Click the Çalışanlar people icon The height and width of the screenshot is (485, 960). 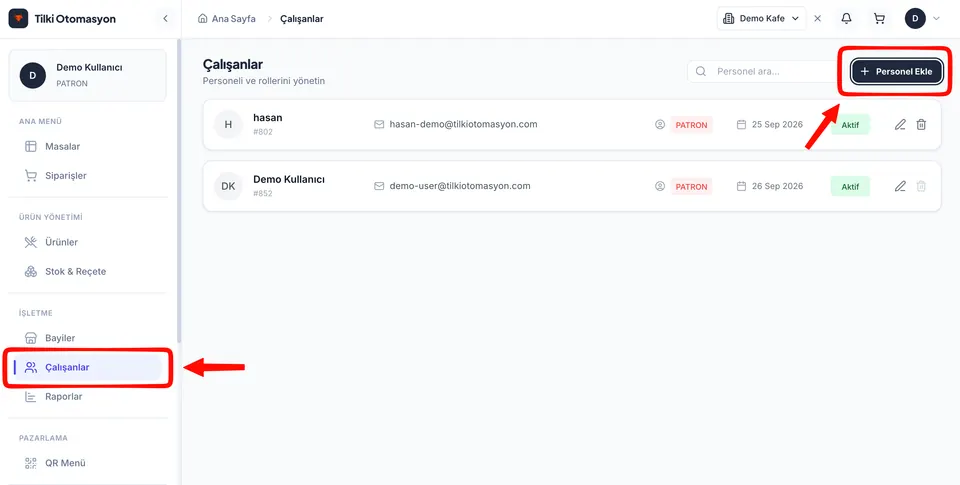(31, 367)
